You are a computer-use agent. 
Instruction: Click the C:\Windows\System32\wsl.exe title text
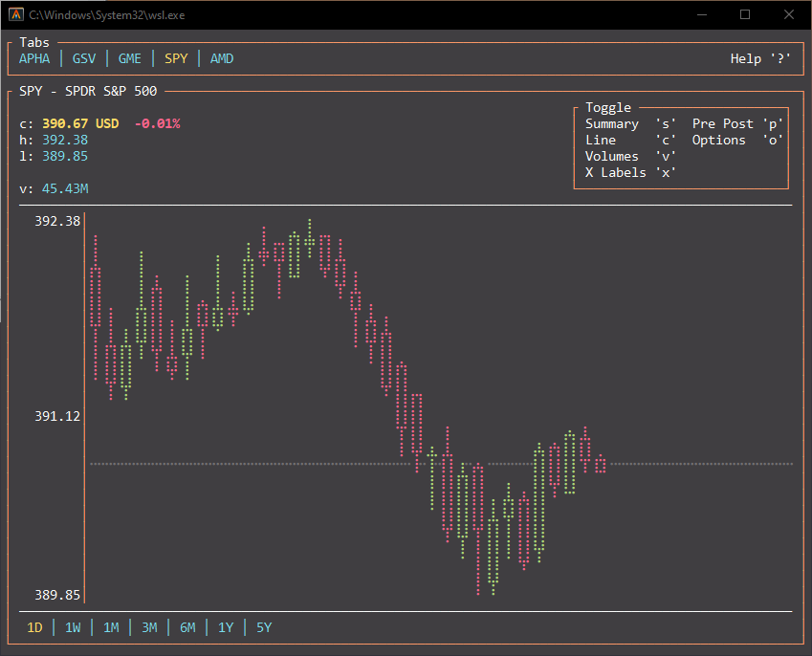[107, 15]
